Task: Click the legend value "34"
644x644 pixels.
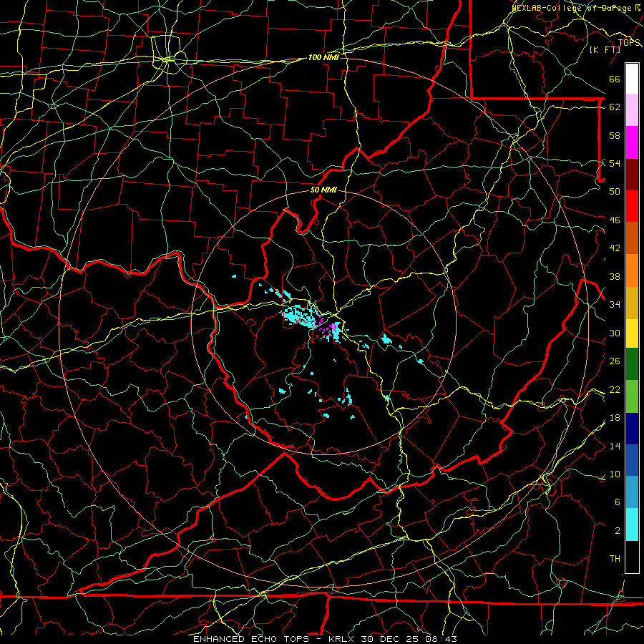Action: [x=615, y=305]
